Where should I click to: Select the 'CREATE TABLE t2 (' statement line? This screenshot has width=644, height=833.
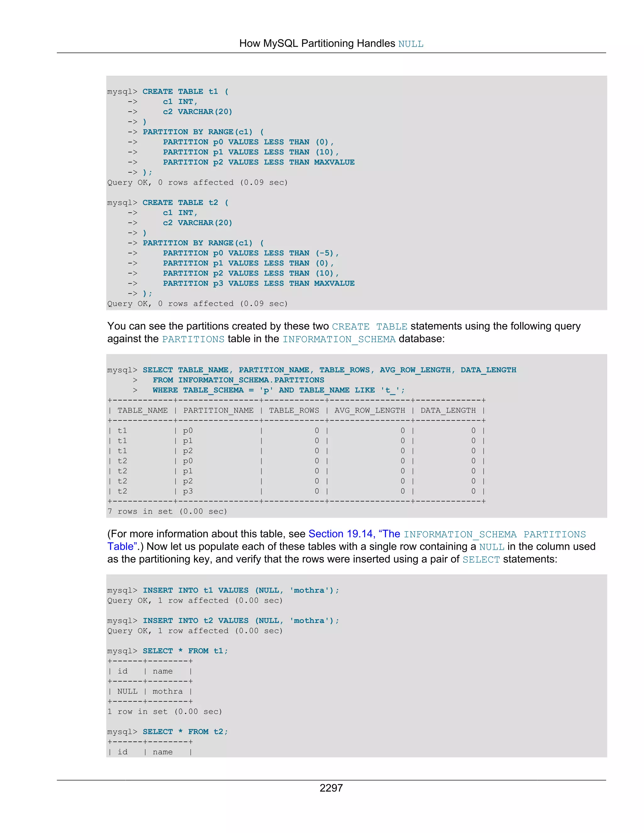(186, 202)
